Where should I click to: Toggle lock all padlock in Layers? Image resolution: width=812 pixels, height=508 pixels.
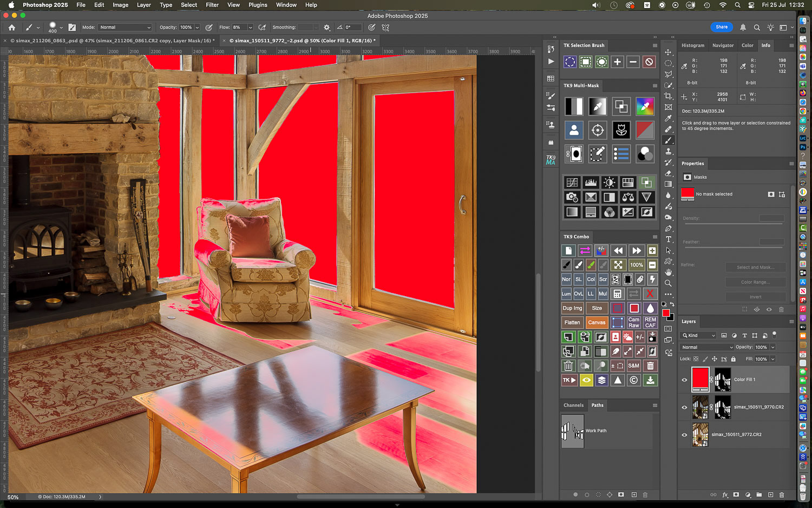click(734, 359)
